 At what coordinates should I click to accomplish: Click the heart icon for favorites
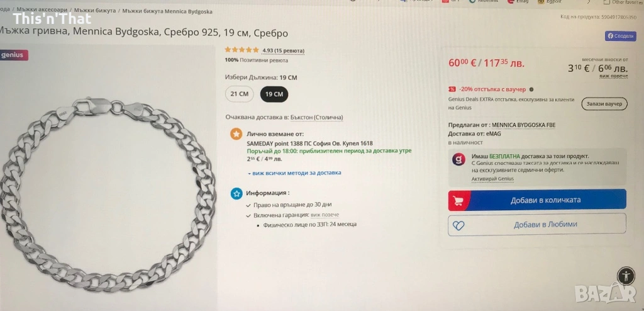coord(458,225)
